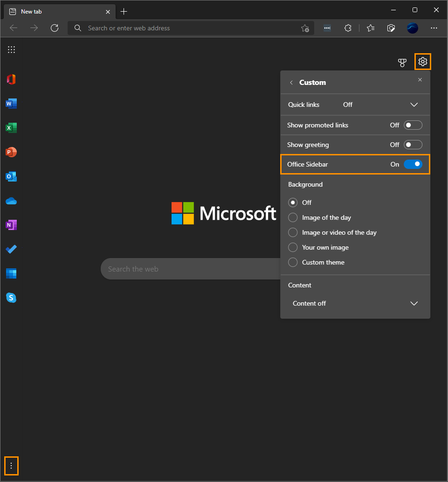Select Image of the day background
The height and width of the screenshot is (482, 448).
[x=293, y=217]
